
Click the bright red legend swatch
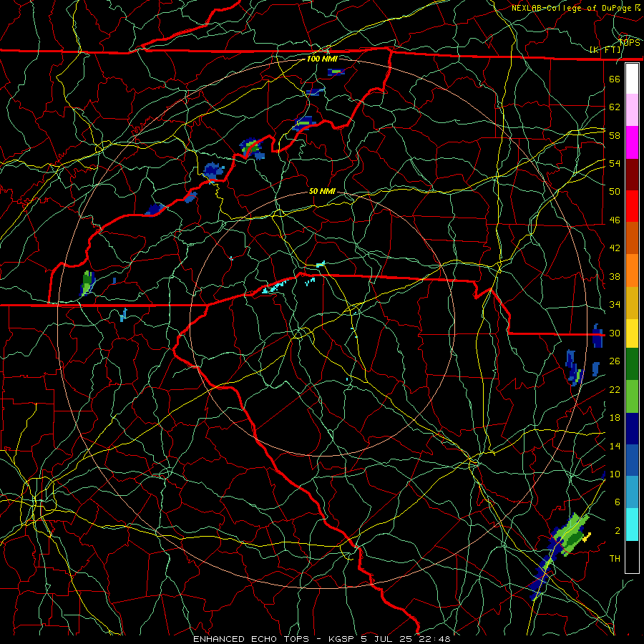[632, 206]
